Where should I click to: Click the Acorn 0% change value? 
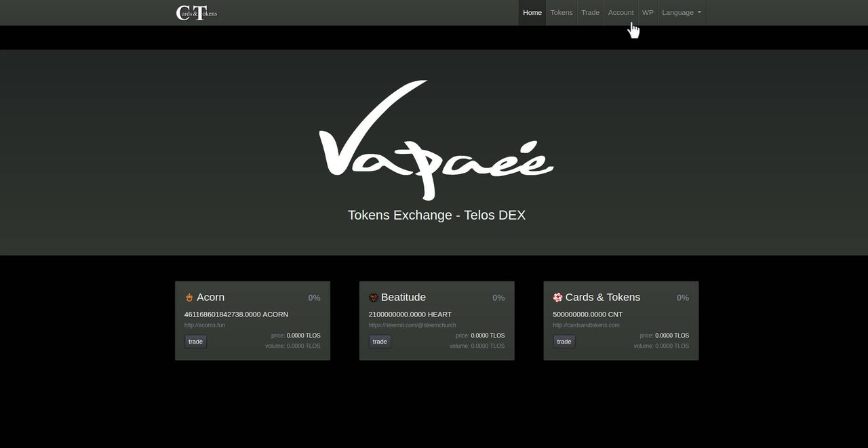click(315, 298)
